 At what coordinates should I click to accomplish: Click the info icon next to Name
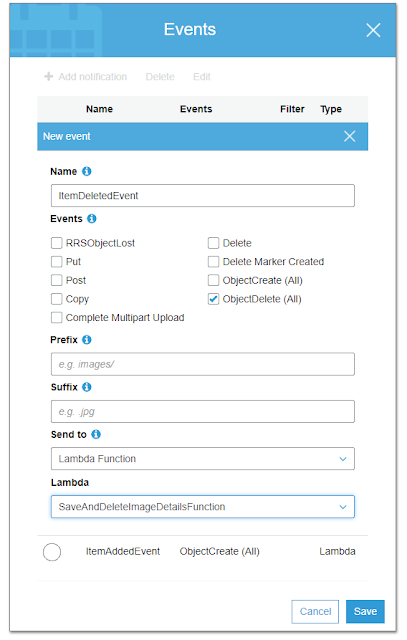(87, 171)
